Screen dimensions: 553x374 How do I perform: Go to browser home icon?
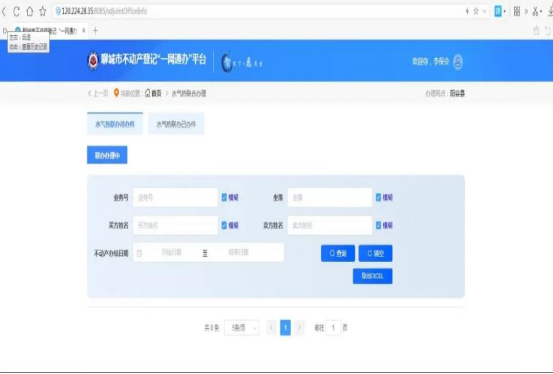point(30,11)
